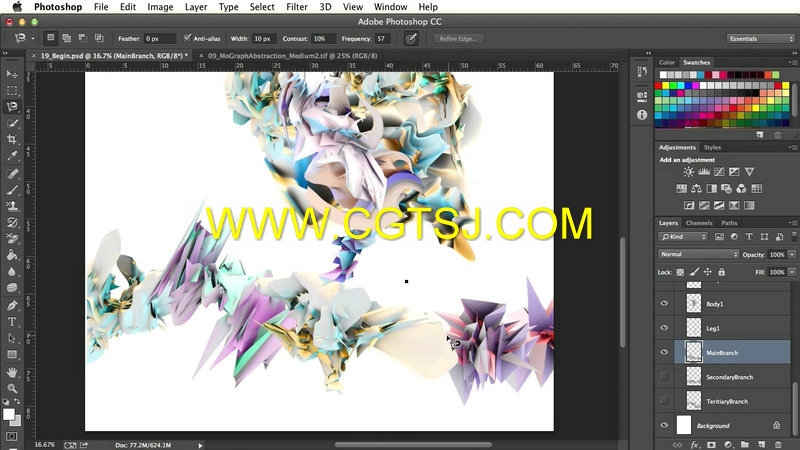Select the Zoom tool
The image size is (800, 450).
pos(12,388)
